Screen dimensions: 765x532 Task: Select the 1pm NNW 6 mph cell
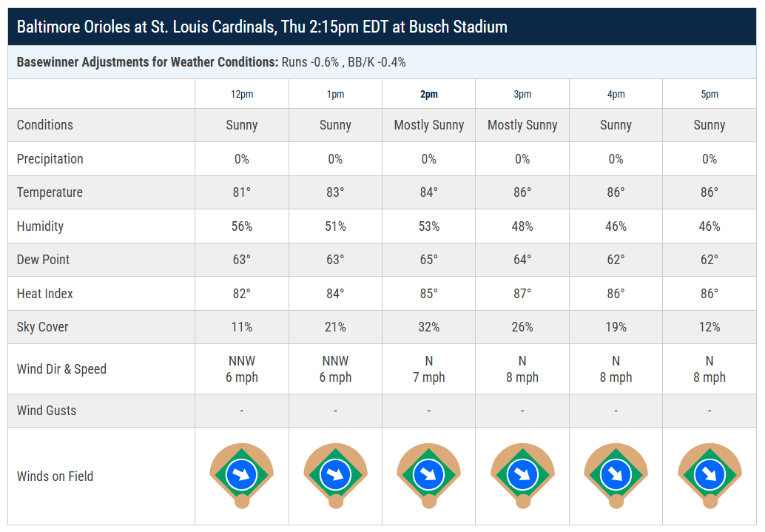point(335,369)
